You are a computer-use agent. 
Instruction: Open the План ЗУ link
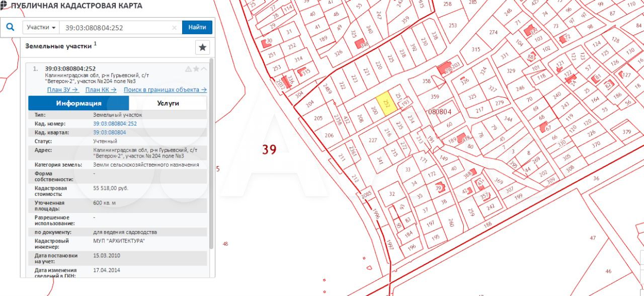click(63, 90)
